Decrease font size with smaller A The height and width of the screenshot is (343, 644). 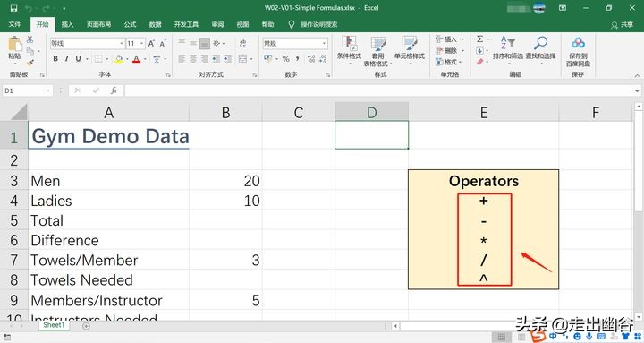(163, 43)
